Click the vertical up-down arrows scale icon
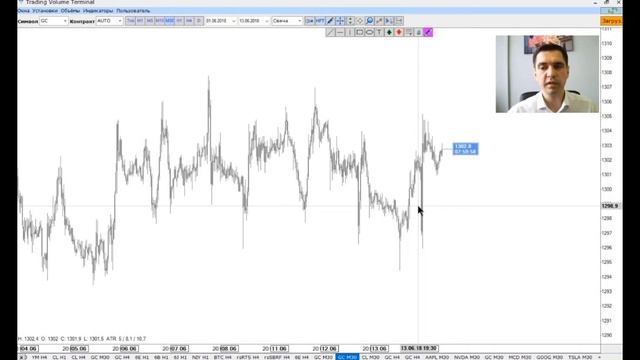The width and height of the screenshot is (640, 360). (x=350, y=20)
